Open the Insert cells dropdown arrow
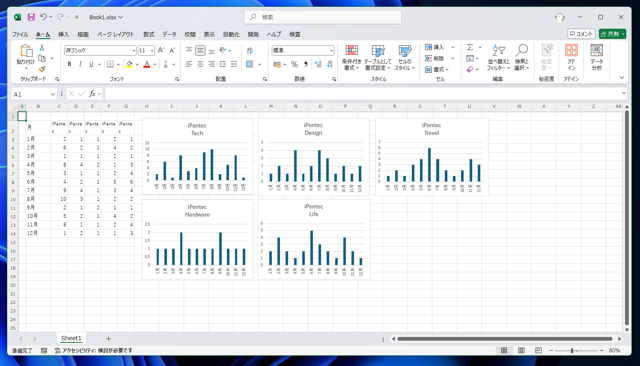This screenshot has height=366, width=640. [452, 47]
